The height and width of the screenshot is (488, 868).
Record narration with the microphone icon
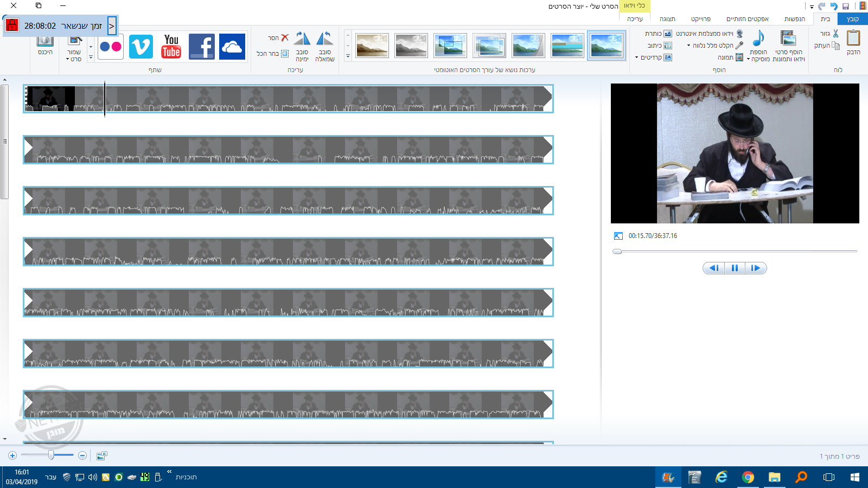click(x=739, y=46)
